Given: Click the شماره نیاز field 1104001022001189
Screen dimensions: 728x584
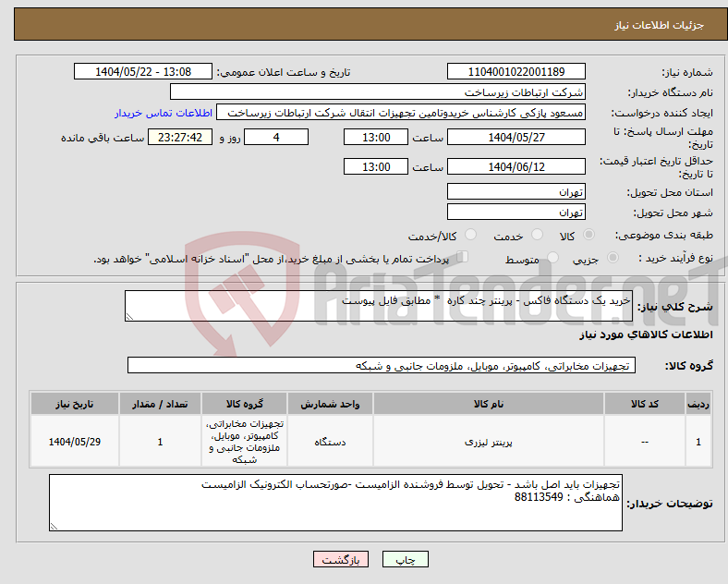Looking at the screenshot, I should point(516,71).
